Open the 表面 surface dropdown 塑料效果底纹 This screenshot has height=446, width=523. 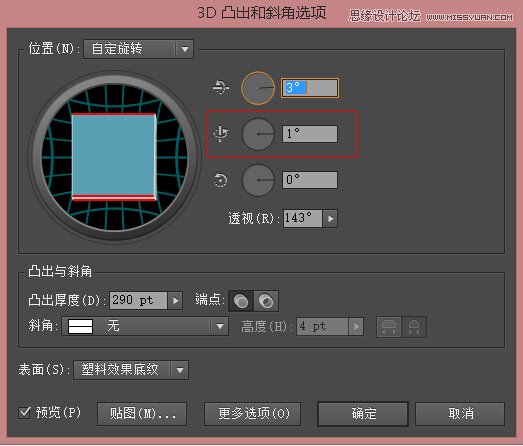coord(131,370)
